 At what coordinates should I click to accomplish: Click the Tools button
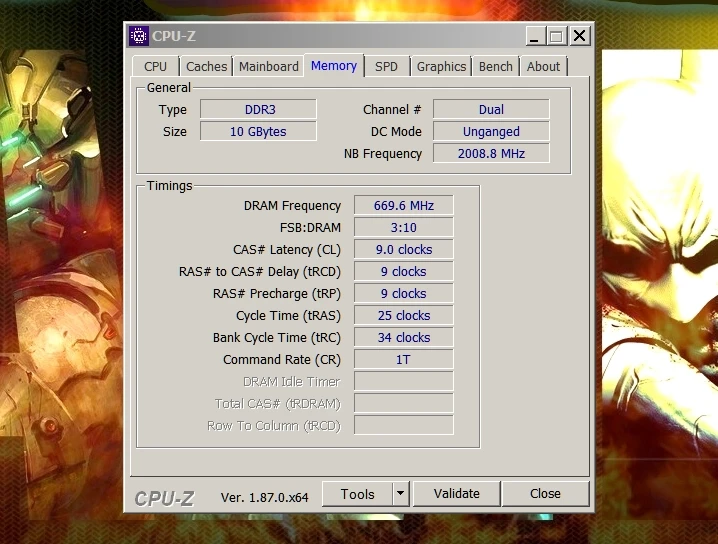(357, 494)
